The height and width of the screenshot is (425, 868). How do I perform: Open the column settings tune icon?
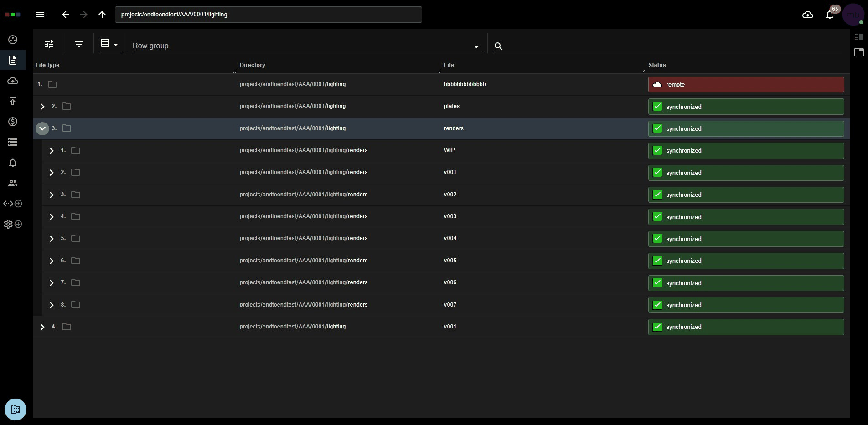pos(49,44)
